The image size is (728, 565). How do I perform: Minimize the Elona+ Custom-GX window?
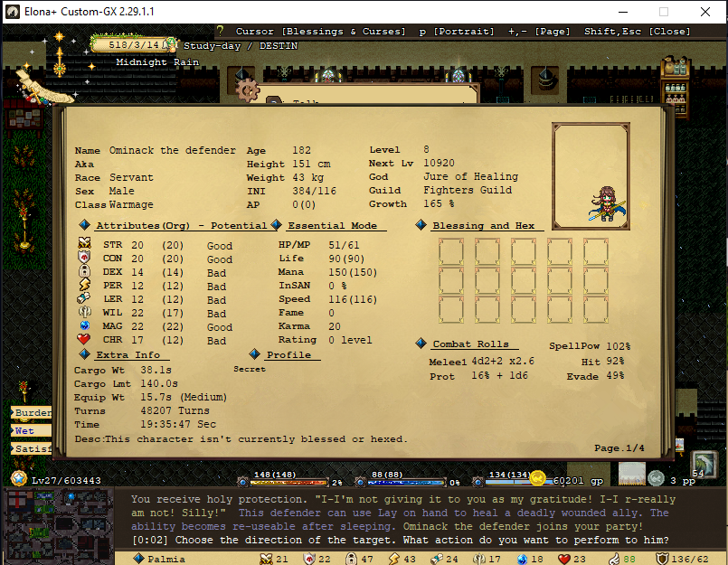623,12
